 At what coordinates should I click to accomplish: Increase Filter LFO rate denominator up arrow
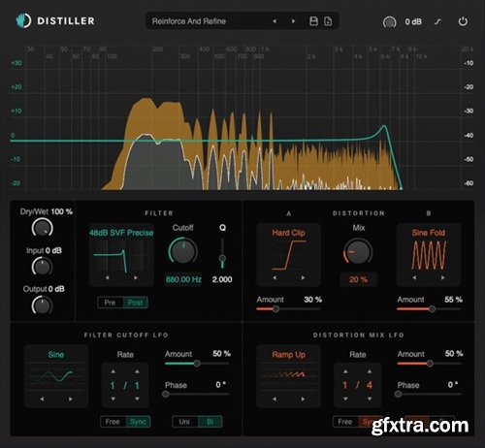pos(137,371)
